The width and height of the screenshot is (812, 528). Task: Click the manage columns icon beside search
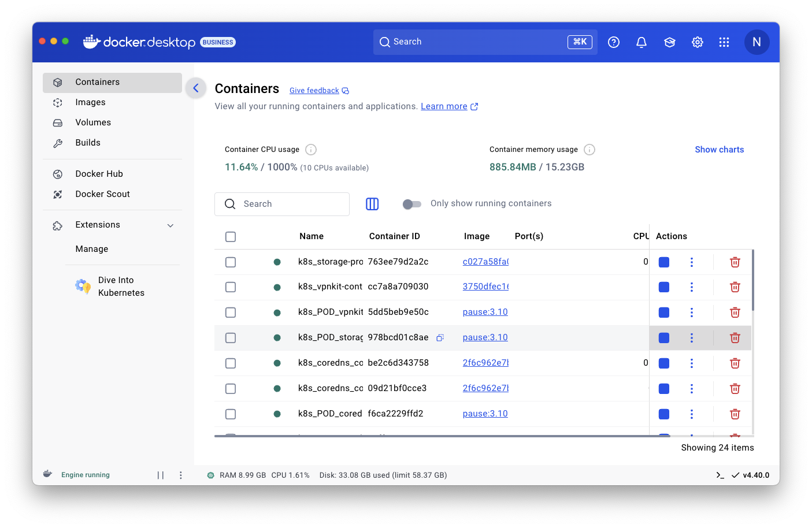[x=372, y=204]
